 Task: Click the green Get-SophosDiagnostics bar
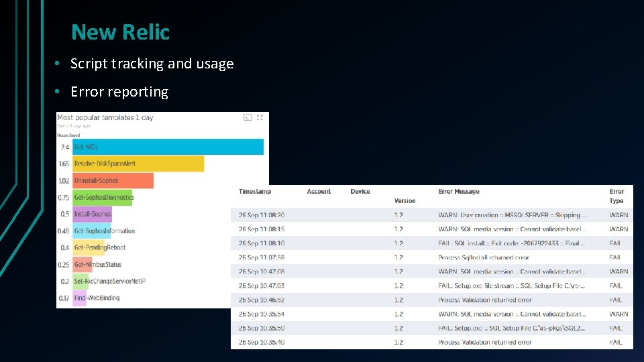pos(102,197)
